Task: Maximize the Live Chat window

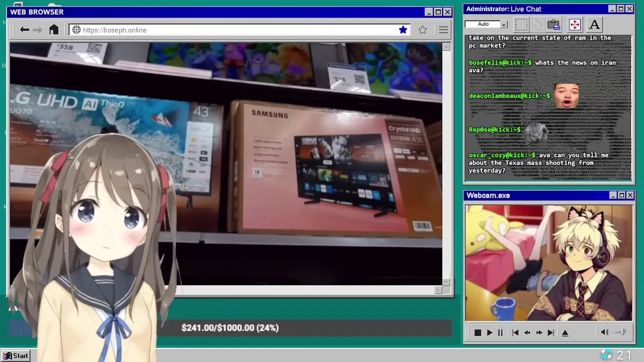Action: point(621,9)
